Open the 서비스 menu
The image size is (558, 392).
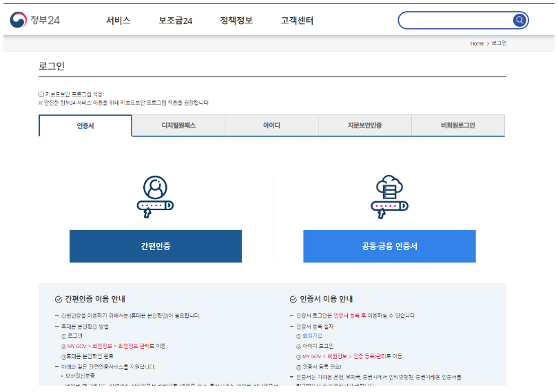tap(118, 21)
